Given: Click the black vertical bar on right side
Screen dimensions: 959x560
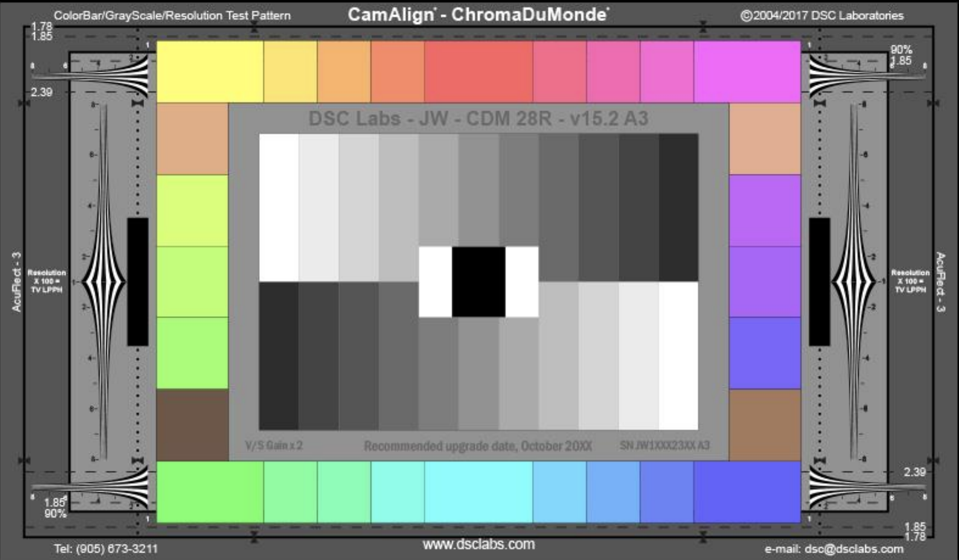Looking at the screenshot, I should (819, 282).
